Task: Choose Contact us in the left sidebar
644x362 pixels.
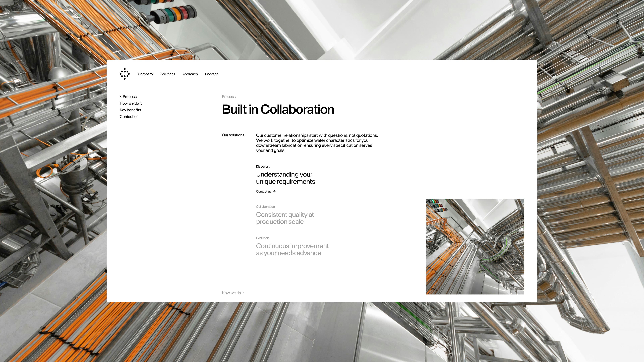Action: 129,117
